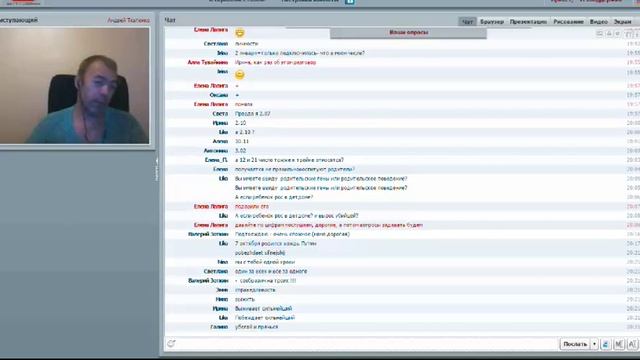The image size is (640, 360).
Task: Click the presenter's webcam video
Action: point(75,85)
